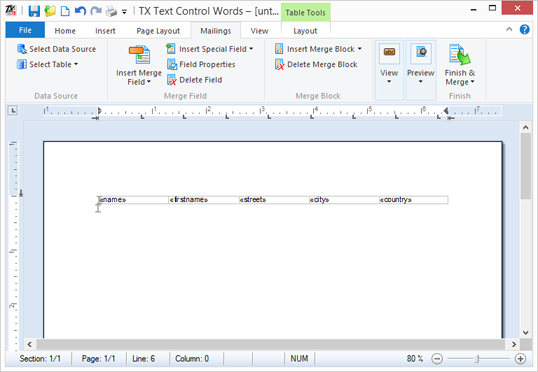538x372 pixels.
Task: Open help via the question mark icon
Action: (x=525, y=30)
